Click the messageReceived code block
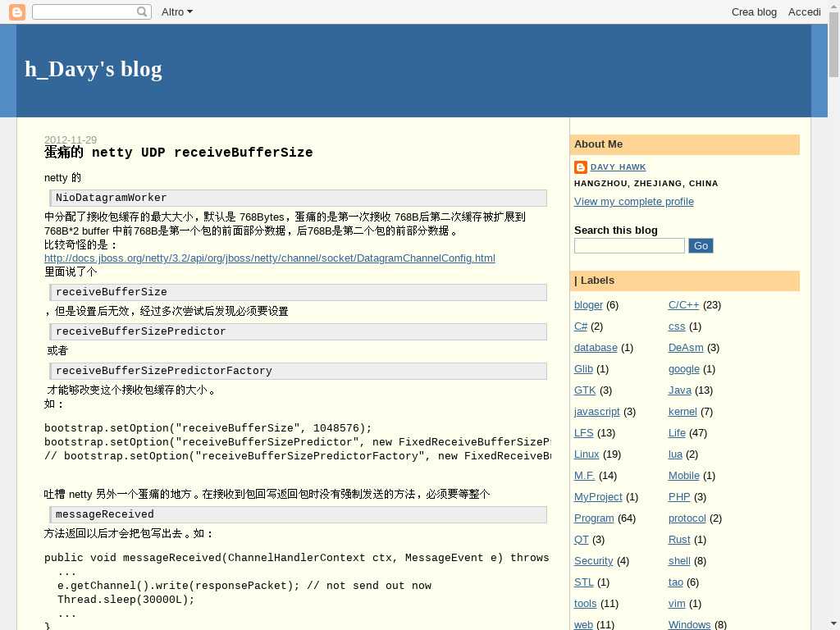The height and width of the screenshot is (630, 840). [x=298, y=514]
